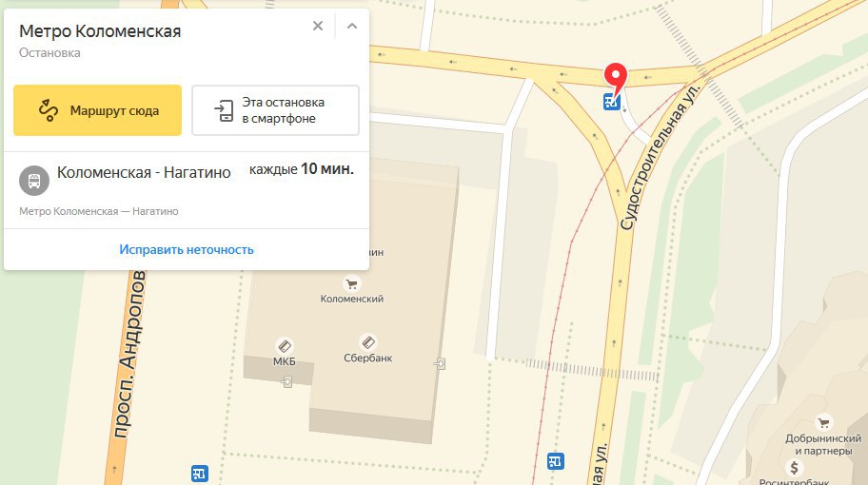Click the МКБ bank icon on the map
This screenshot has height=485, width=868.
[284, 347]
